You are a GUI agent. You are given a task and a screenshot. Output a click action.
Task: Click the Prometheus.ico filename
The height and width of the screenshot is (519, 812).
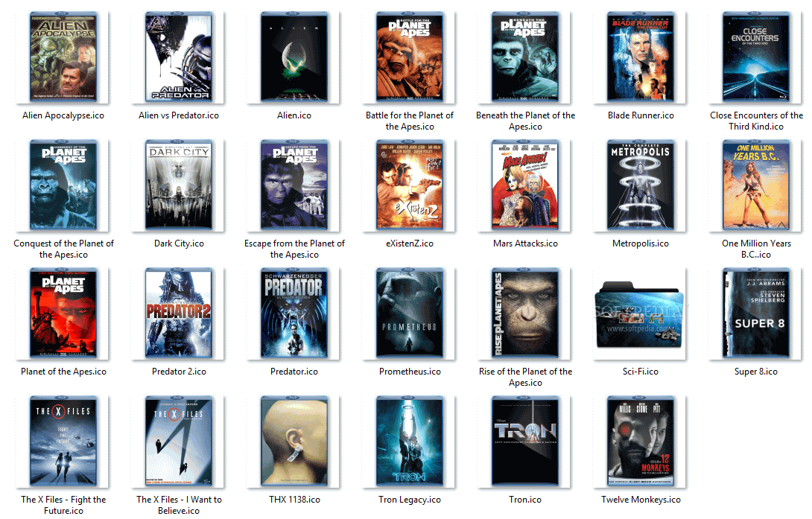tap(410, 372)
